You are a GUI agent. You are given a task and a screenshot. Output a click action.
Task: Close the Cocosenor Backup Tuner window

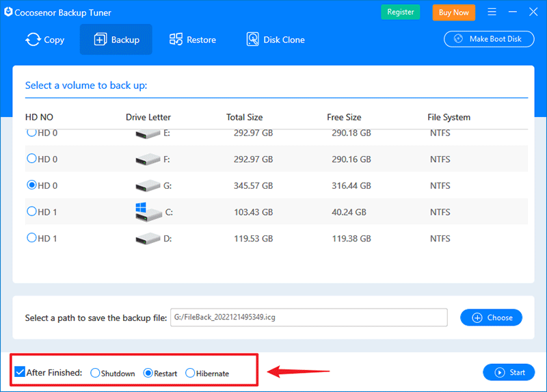533,12
